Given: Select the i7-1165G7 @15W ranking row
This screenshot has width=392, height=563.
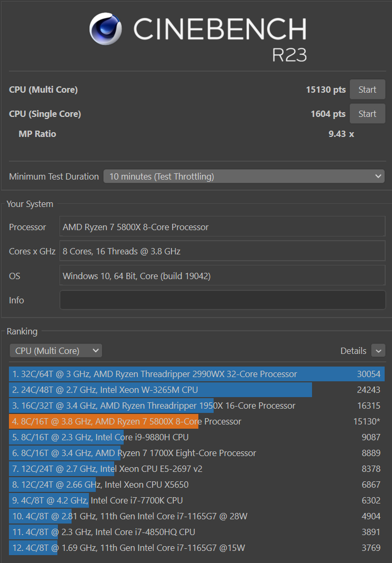Looking at the screenshot, I should (197, 548).
